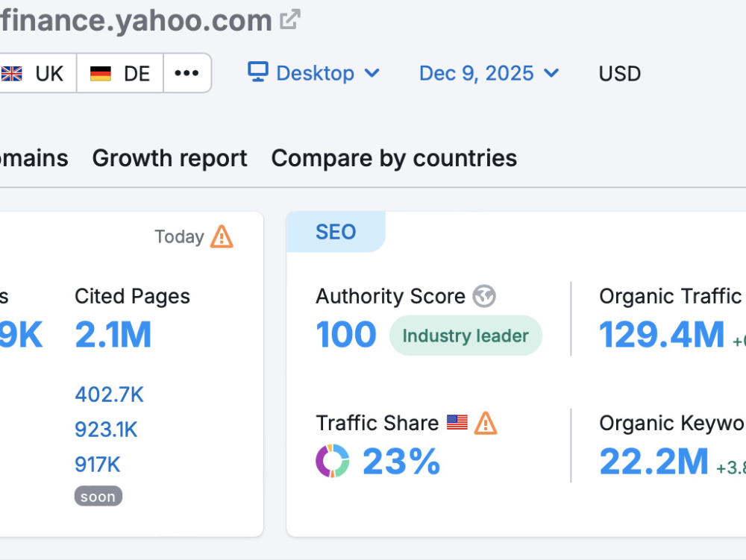This screenshot has width=746, height=560.
Task: Click the Traffic Share donut chart
Action: 333,461
